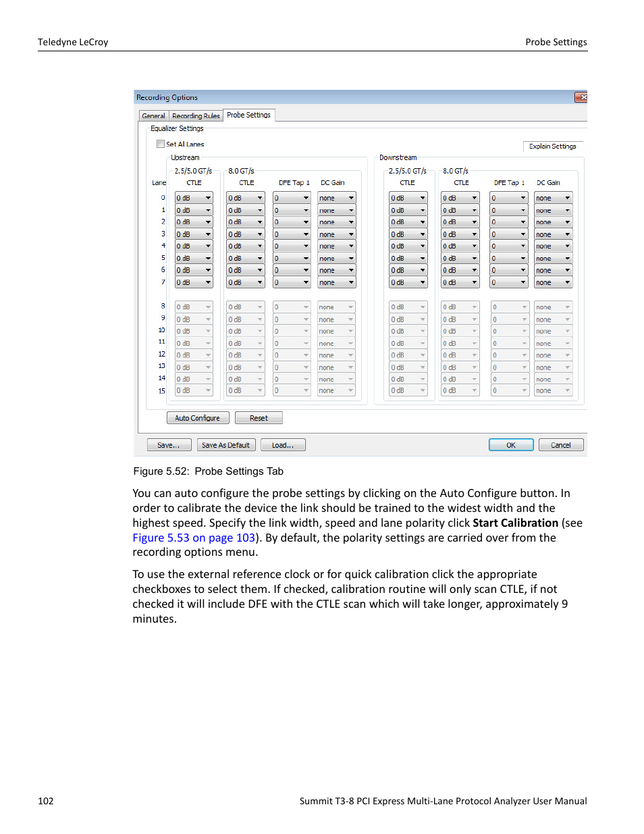Open Upstream DFE Tap 1 dropdown for lane 4
This screenshot has width=644, height=834.
292,246
